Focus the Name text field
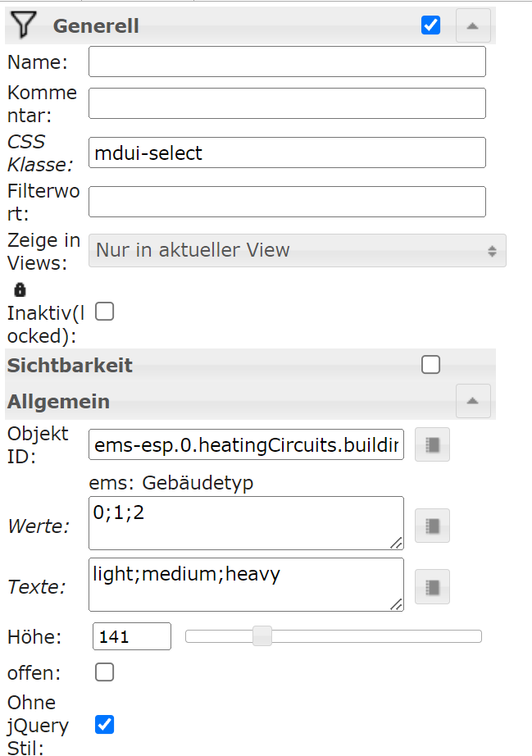Image resolution: width=532 pixels, height=756 pixels. [287, 61]
